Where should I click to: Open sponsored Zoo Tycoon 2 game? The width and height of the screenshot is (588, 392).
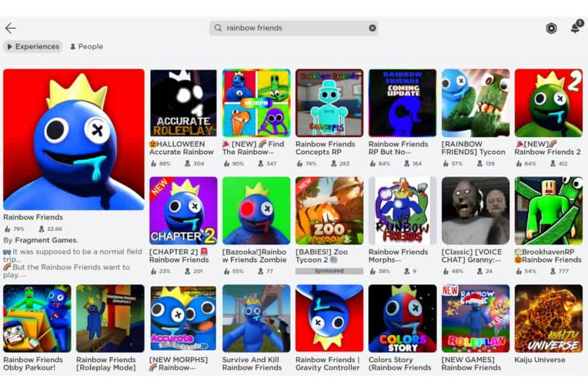tap(329, 211)
